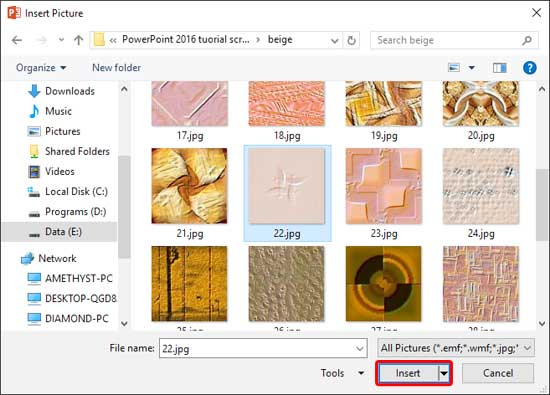Click the forward navigation arrow
This screenshot has width=550, height=395.
point(41,40)
